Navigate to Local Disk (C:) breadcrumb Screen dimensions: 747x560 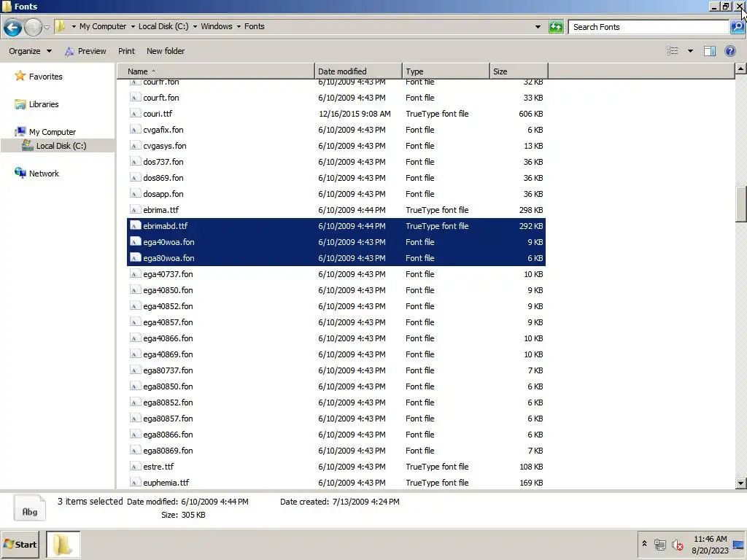click(x=163, y=27)
